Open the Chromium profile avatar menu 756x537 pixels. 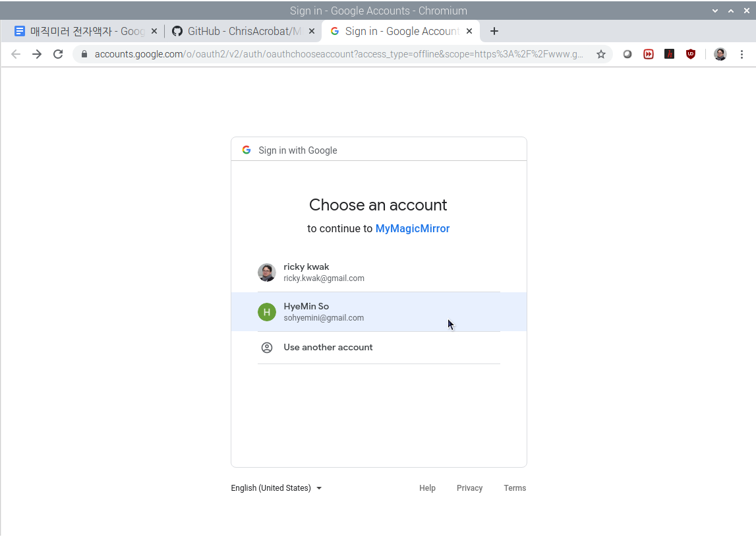pyautogui.click(x=720, y=54)
